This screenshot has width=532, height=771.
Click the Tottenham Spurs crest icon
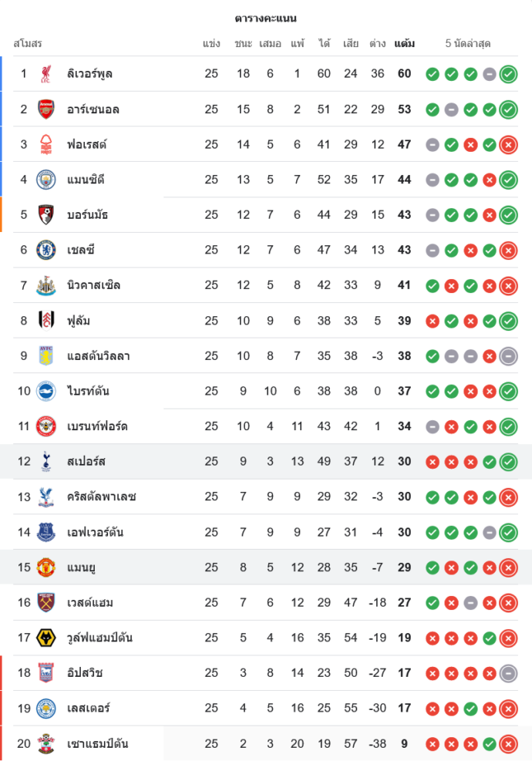point(46,462)
